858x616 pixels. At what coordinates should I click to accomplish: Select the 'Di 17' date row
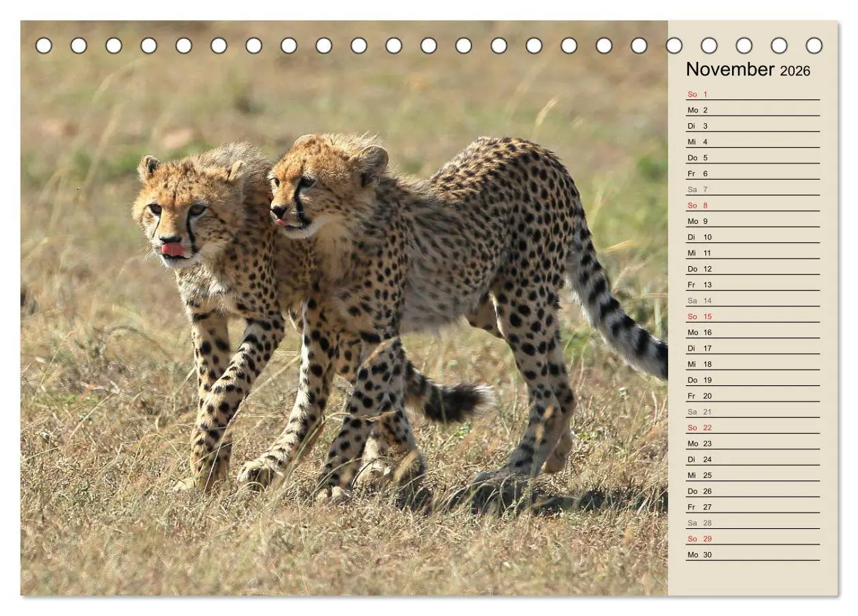pyautogui.click(x=752, y=348)
